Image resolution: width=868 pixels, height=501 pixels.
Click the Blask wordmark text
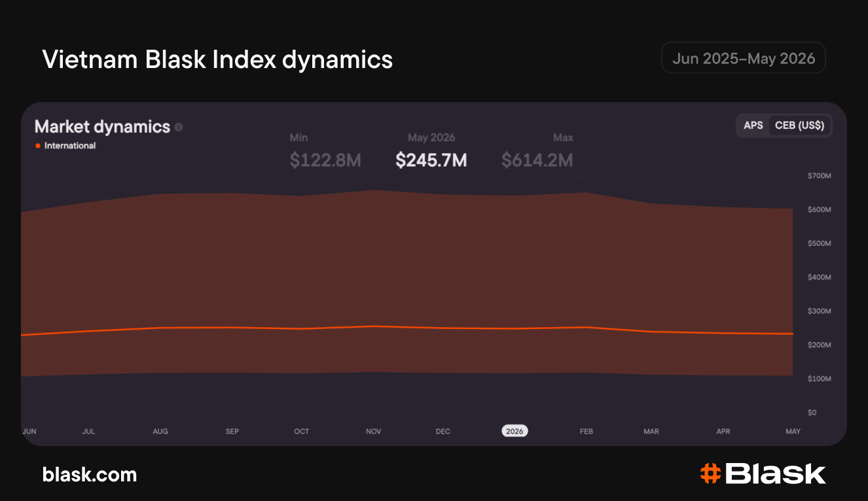tap(776, 474)
